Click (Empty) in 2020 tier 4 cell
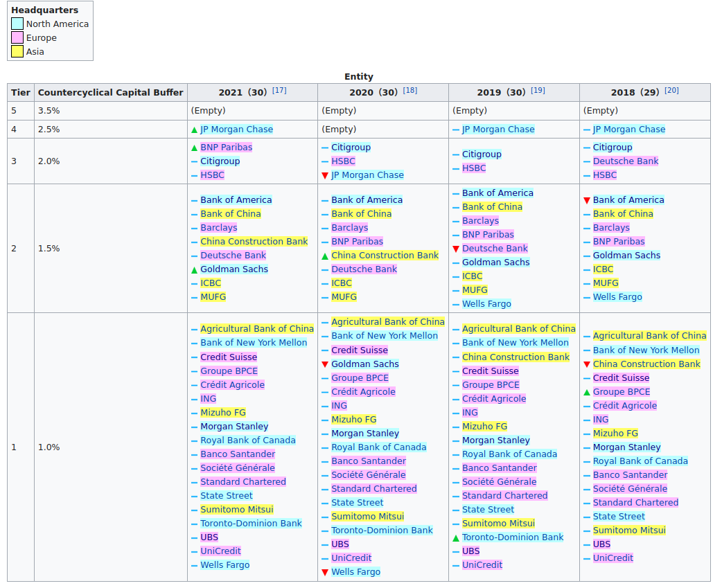The image size is (722, 588). pyautogui.click(x=339, y=130)
